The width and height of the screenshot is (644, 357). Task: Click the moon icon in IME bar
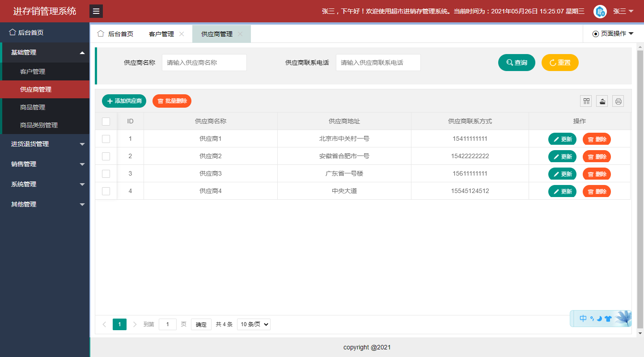pos(599,319)
